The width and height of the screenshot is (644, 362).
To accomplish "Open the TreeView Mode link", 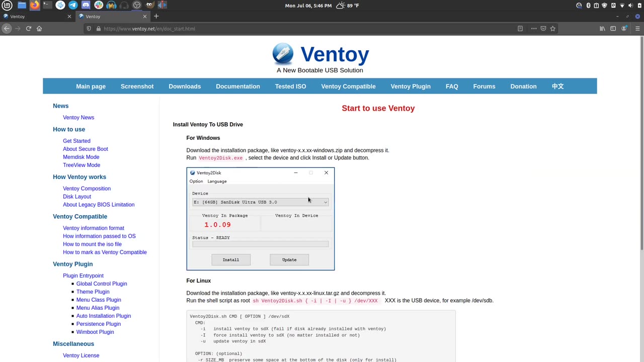I will (82, 165).
